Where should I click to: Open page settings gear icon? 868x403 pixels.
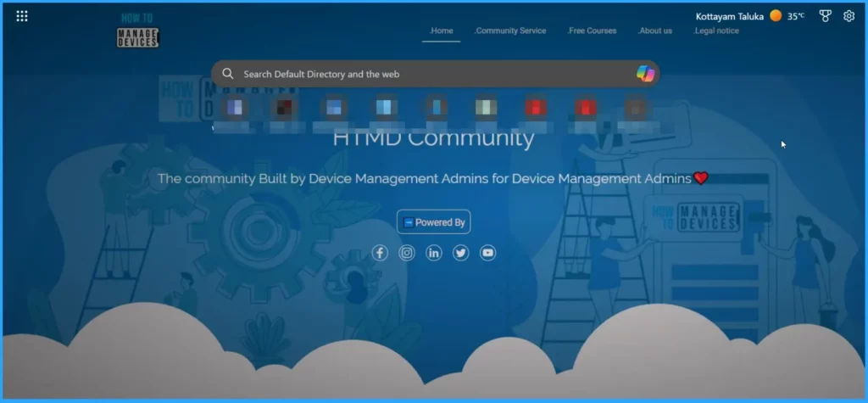point(849,16)
